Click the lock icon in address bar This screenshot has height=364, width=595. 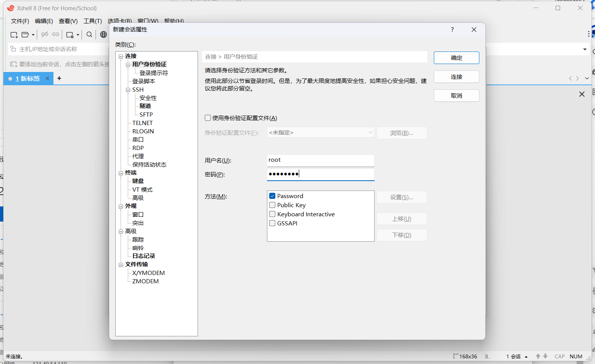click(x=13, y=49)
